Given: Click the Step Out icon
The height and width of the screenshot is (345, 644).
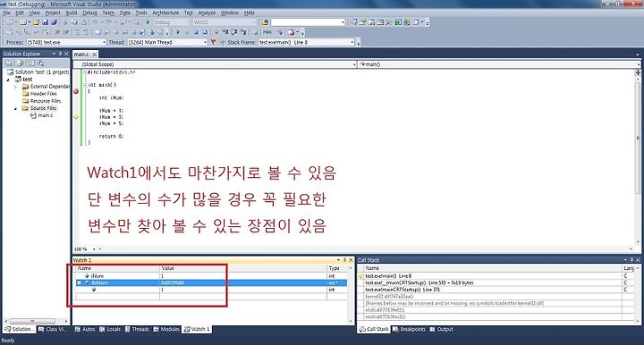Looking at the screenshot, I should click(x=243, y=32).
